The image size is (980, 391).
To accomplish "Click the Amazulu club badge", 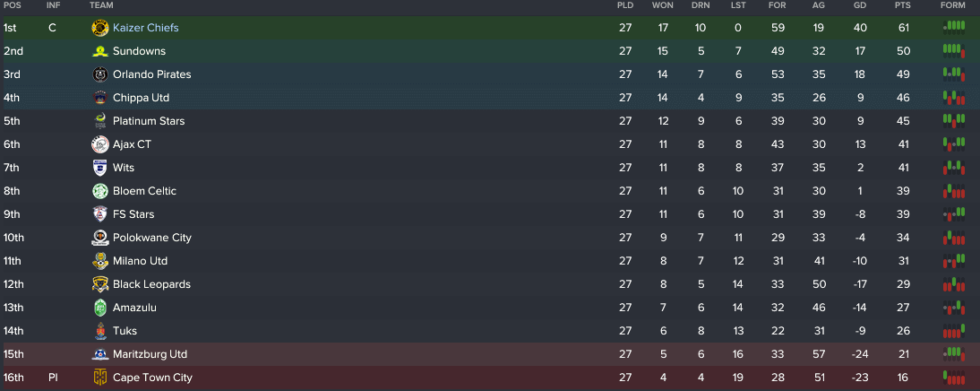I will (x=100, y=308).
